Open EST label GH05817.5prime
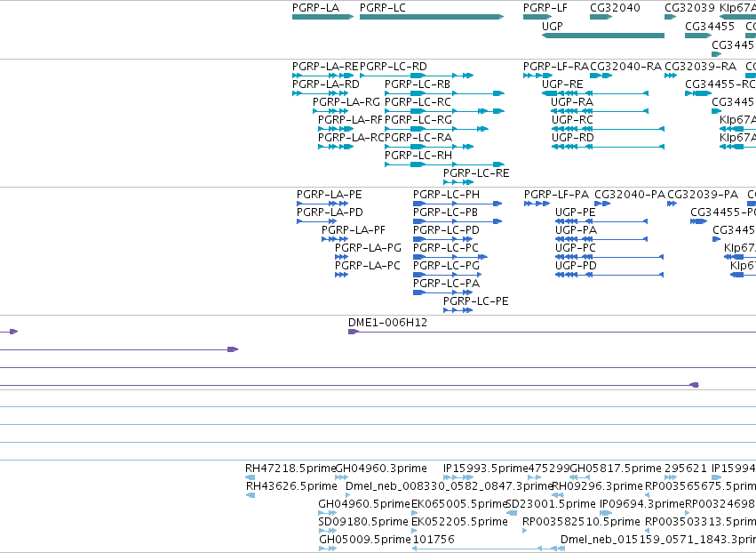Viewport: 756px width, 553px height. [x=616, y=469]
